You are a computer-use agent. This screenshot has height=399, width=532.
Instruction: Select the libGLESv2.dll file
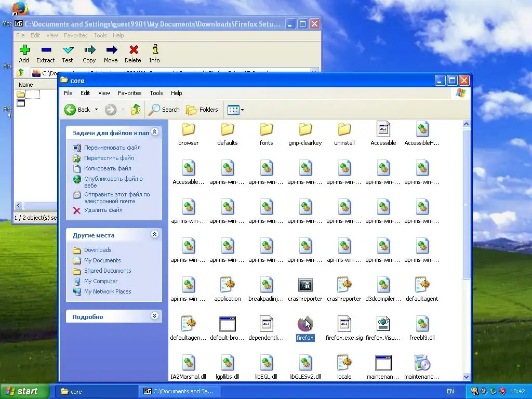(305, 367)
